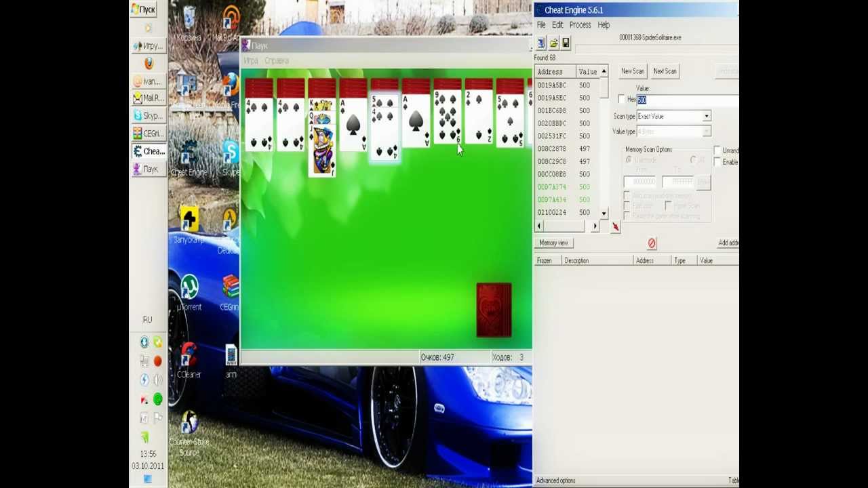
Task: Click Advanced options at bottom
Action: click(x=555, y=481)
